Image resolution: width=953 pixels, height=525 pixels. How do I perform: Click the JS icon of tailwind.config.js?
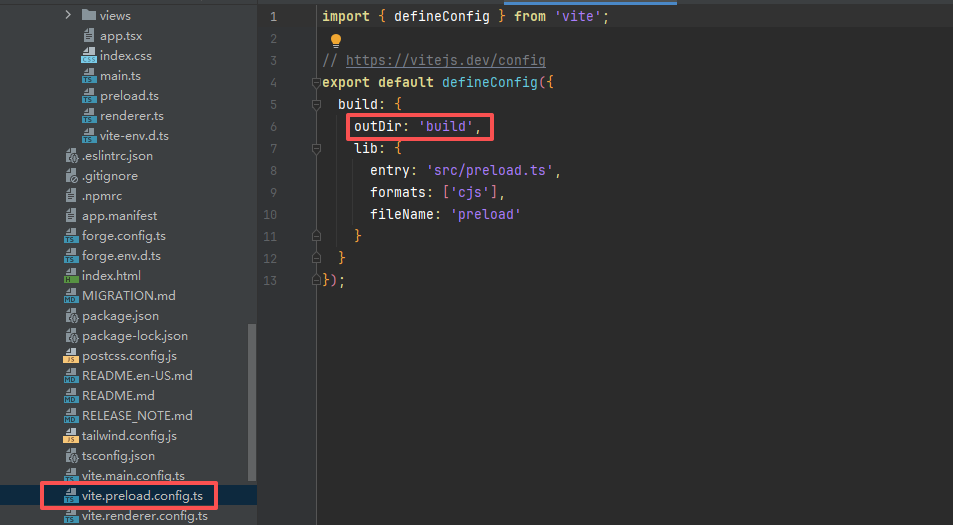71,436
